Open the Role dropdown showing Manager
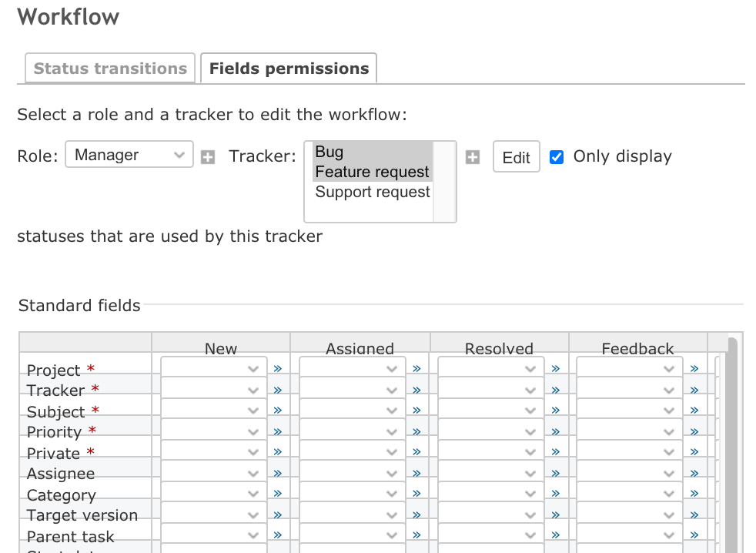Viewport: 756px width, 553px height. 129,154
